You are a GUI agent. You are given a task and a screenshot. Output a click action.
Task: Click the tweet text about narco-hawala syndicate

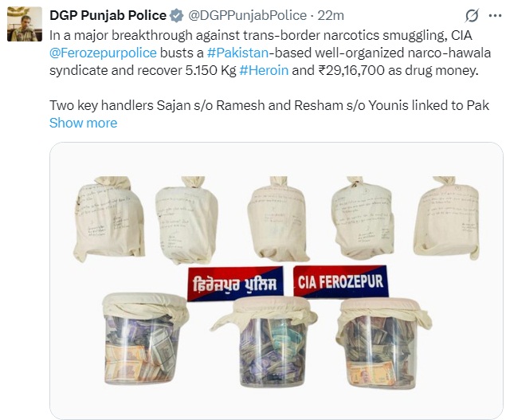270,53
